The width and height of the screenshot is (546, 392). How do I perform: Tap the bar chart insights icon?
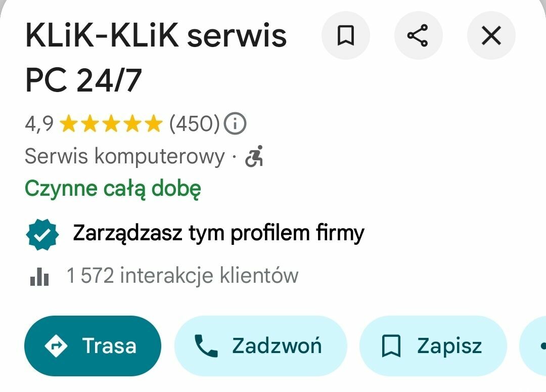click(39, 277)
